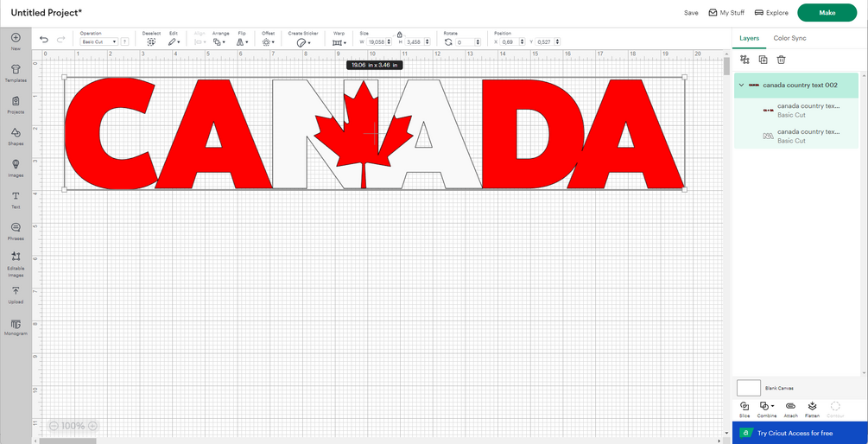Open the Templates panel
The image size is (868, 444).
tap(16, 73)
